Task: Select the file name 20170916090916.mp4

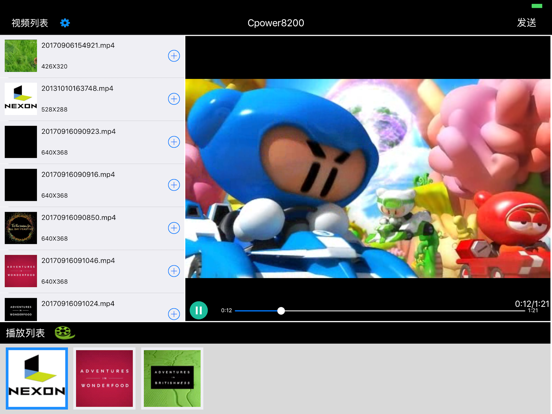Action: click(x=78, y=174)
